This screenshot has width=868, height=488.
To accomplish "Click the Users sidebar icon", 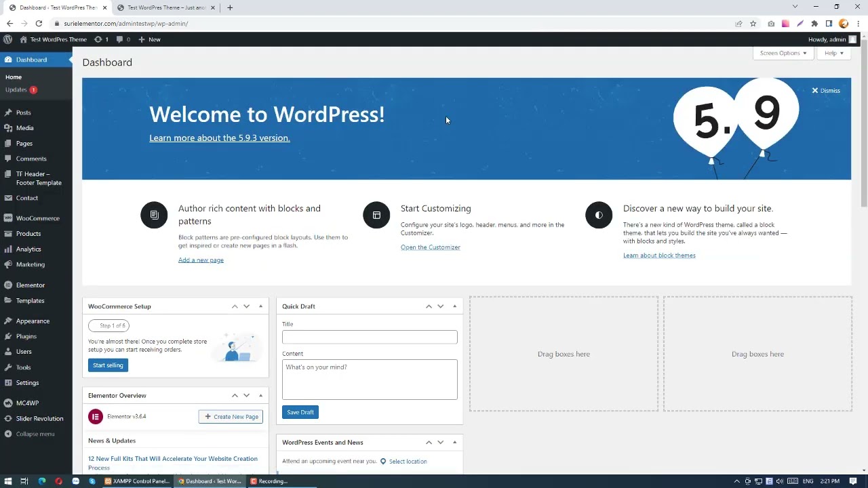I will [8, 352].
